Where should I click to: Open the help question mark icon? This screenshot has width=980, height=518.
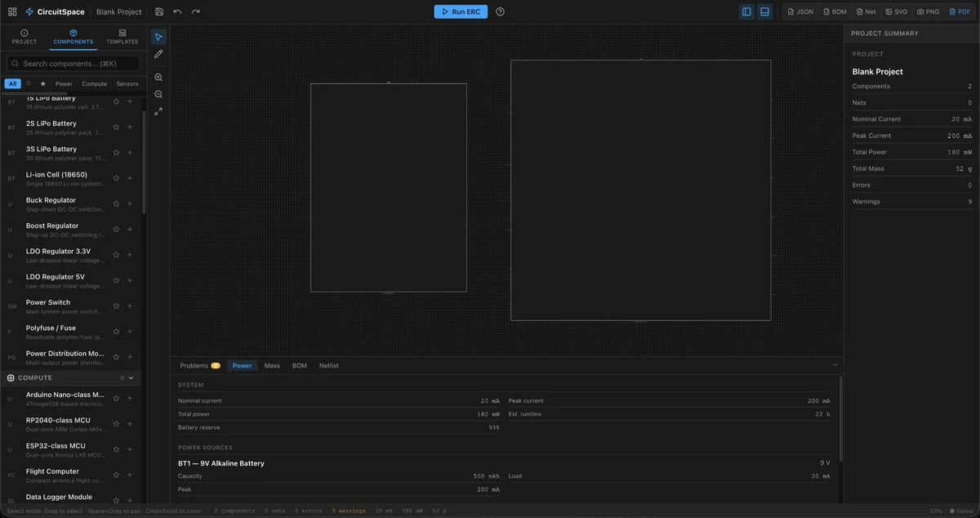pyautogui.click(x=500, y=11)
